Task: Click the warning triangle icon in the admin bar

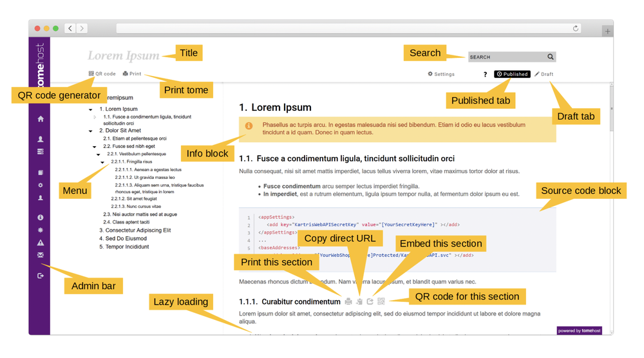Action: point(41,243)
